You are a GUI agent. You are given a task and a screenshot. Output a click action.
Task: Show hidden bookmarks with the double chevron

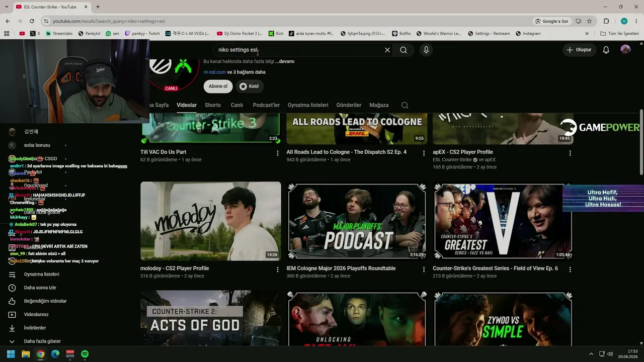click(587, 34)
